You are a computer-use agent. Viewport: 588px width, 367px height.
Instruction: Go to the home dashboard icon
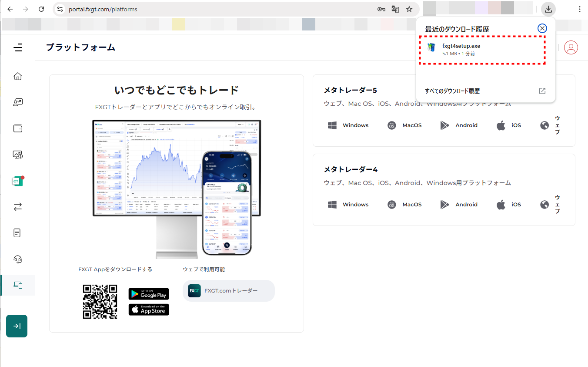[x=18, y=77]
